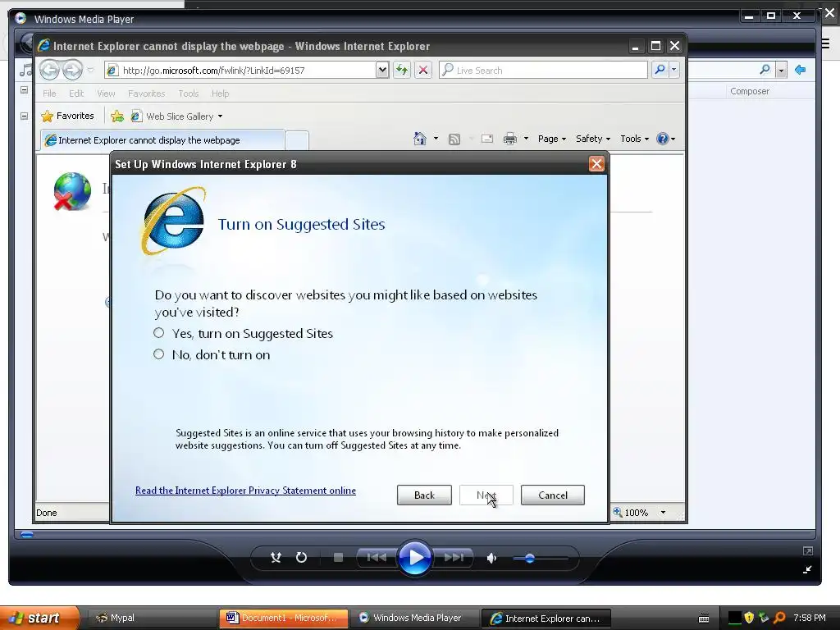Click the Home icon in command bar

tap(419, 139)
